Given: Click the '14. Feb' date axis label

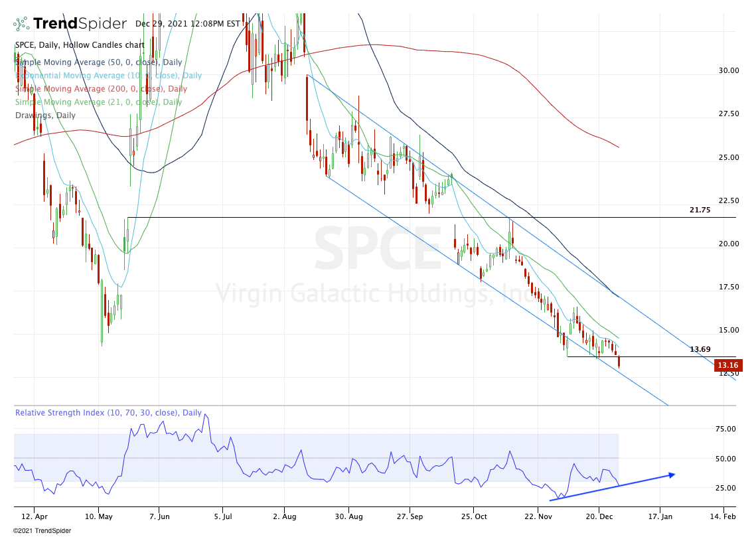Looking at the screenshot, I should 723,516.
